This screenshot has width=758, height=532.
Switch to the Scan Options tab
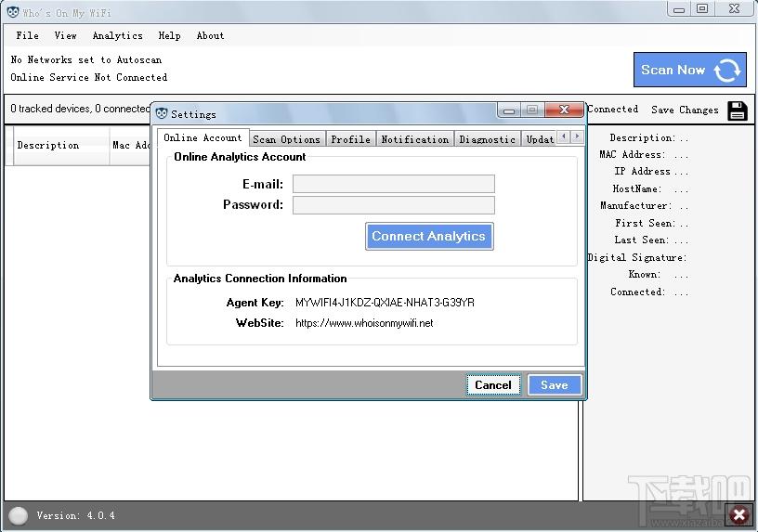287,139
